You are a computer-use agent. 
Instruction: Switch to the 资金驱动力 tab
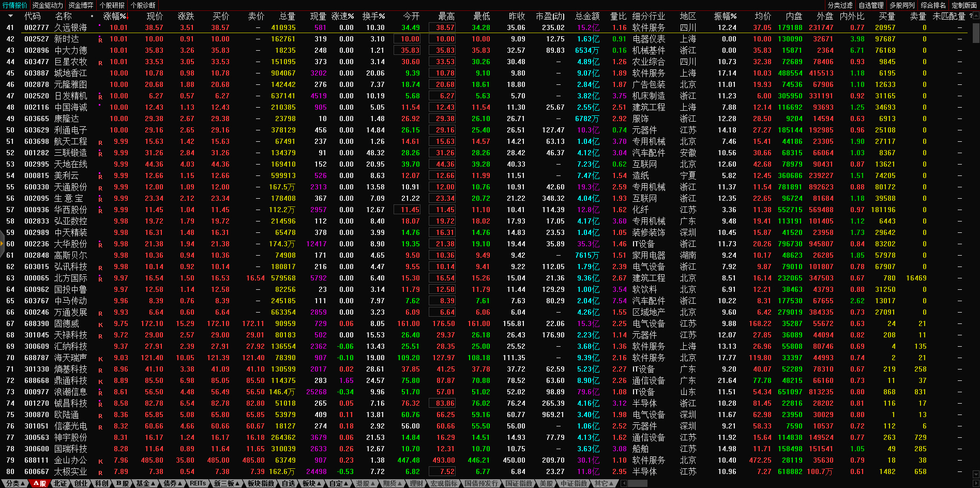(x=48, y=5)
